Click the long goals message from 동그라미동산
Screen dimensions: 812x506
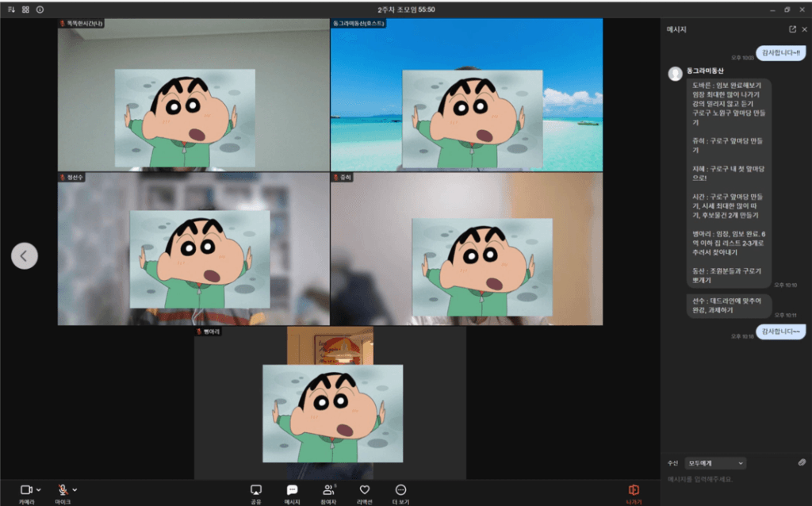click(x=729, y=183)
